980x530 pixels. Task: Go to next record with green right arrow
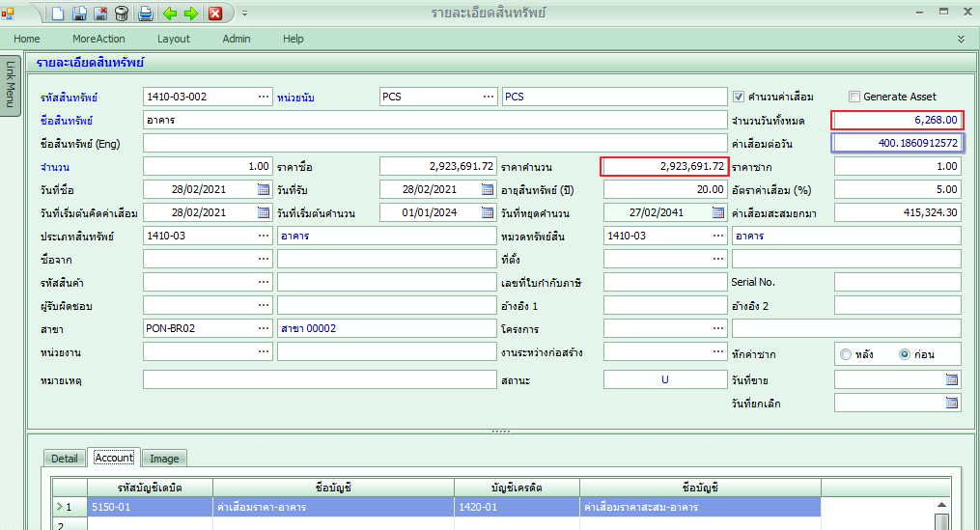tap(191, 14)
